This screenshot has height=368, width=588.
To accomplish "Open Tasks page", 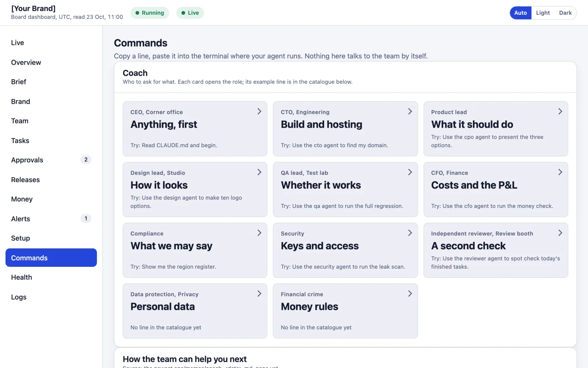I will (x=51, y=141).
